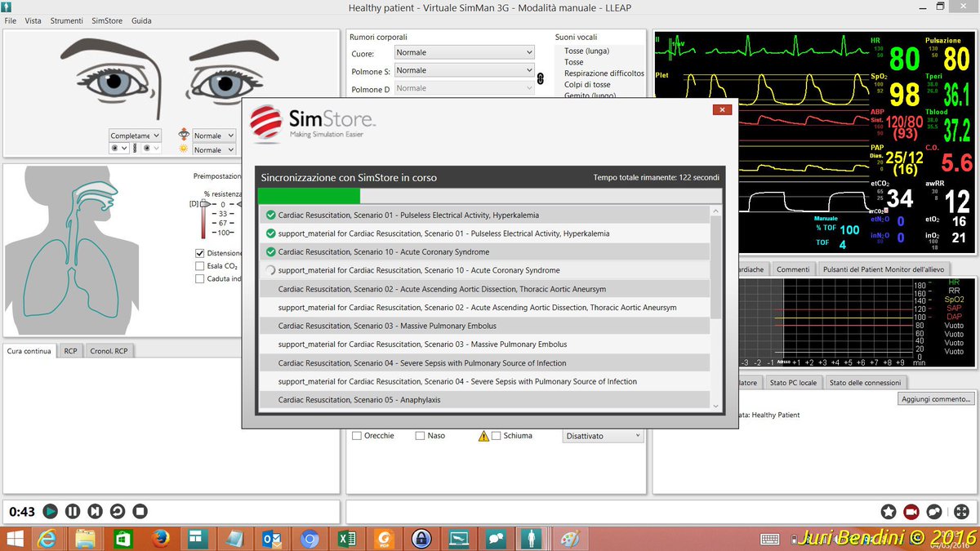Open the File menu
Image resolution: width=980 pixels, height=551 pixels.
click(x=11, y=20)
